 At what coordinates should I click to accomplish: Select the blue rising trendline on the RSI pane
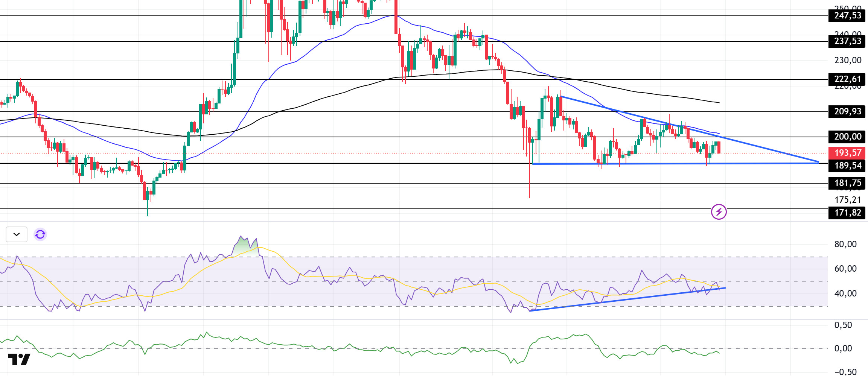(x=627, y=299)
